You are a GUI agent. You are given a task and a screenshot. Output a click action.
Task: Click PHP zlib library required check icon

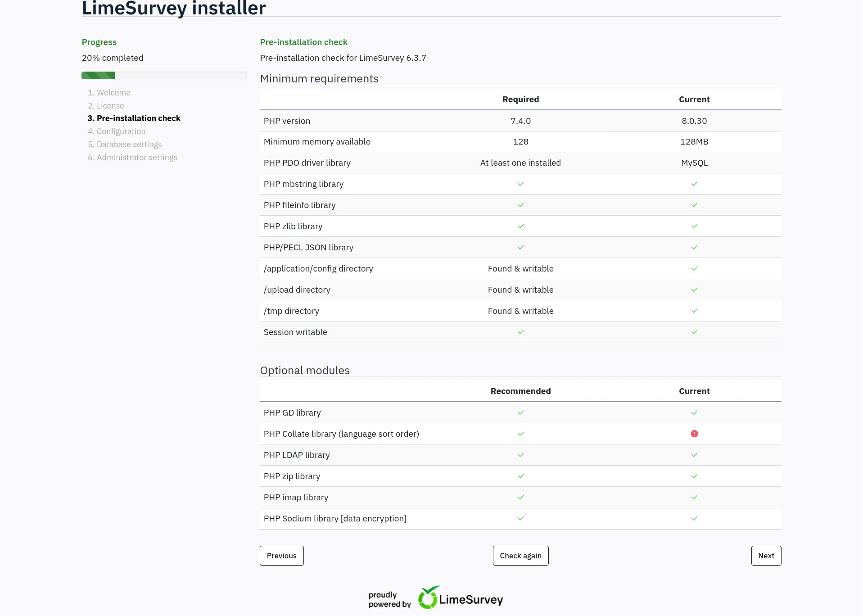tap(520, 226)
